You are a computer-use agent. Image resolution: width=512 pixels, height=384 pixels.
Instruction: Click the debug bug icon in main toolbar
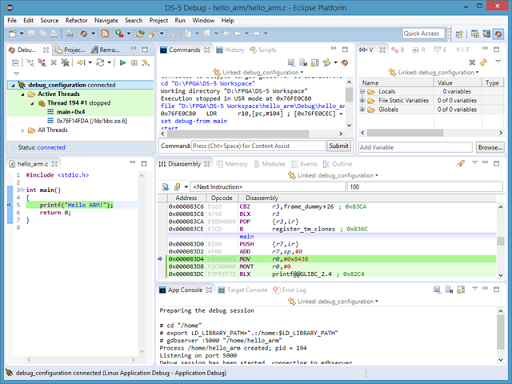[83, 34]
